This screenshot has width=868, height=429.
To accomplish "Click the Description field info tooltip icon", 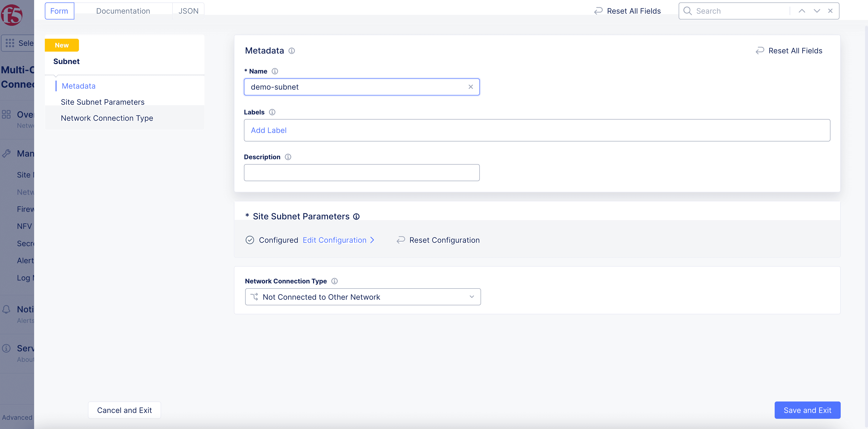I will click(288, 157).
